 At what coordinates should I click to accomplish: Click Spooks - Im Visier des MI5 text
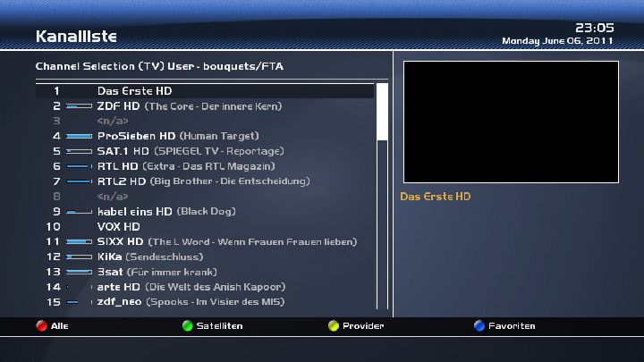point(216,302)
